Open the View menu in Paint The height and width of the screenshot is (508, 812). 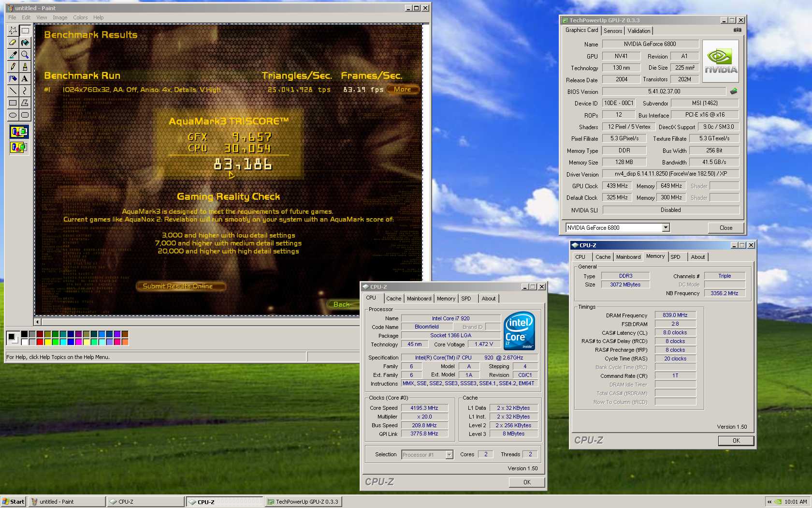(x=42, y=17)
